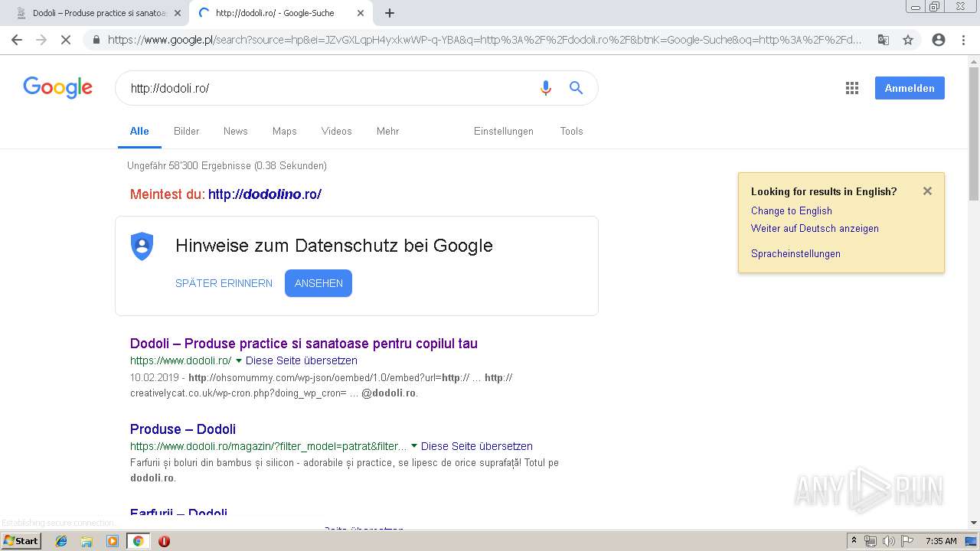Click the Google logo

point(58,88)
